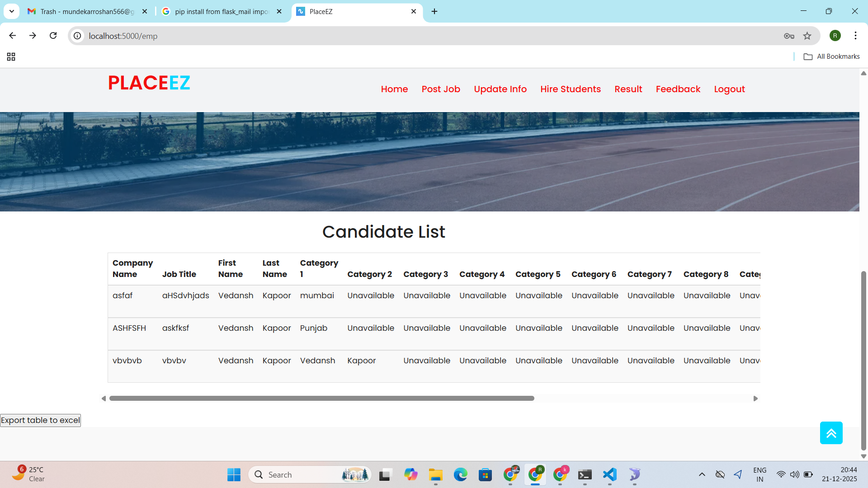Bookmark this page with the star icon
Image resolution: width=868 pixels, height=488 pixels.
pyautogui.click(x=807, y=36)
